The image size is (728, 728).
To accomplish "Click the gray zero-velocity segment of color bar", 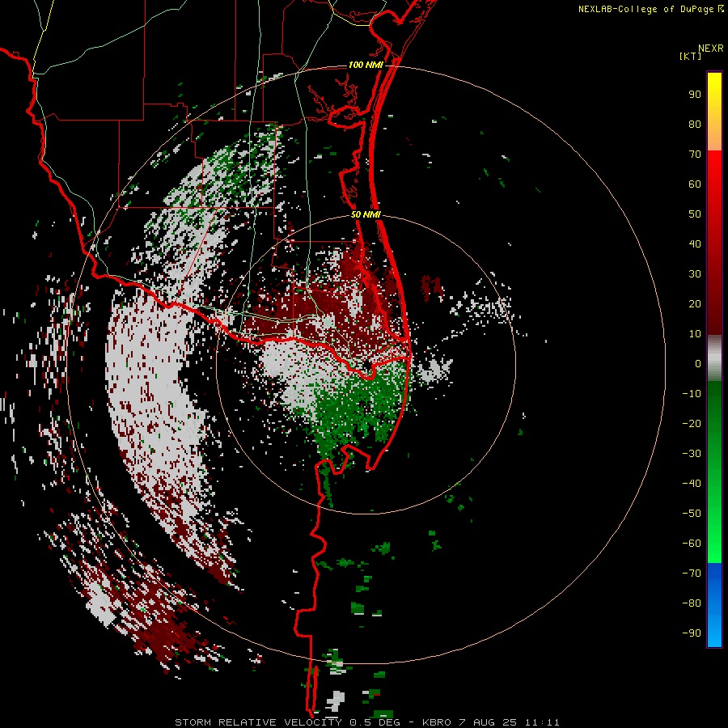I will (x=714, y=358).
